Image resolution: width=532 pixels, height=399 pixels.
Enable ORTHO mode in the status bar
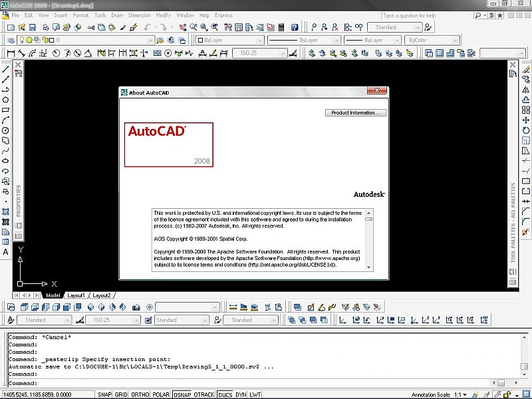(139, 394)
